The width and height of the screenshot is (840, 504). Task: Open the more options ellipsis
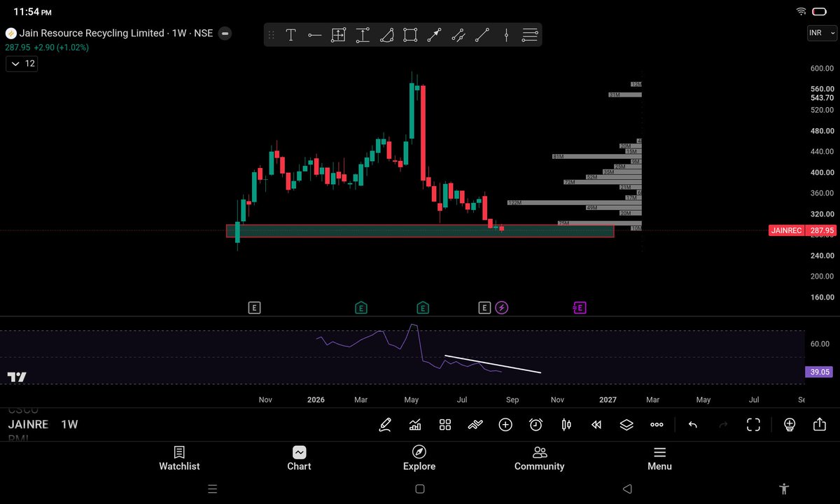coord(657,424)
